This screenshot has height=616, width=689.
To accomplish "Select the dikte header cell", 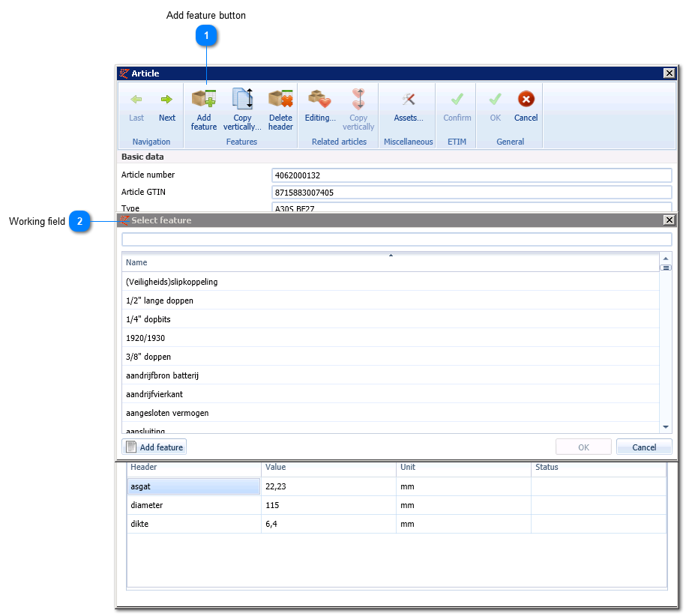I will [193, 524].
